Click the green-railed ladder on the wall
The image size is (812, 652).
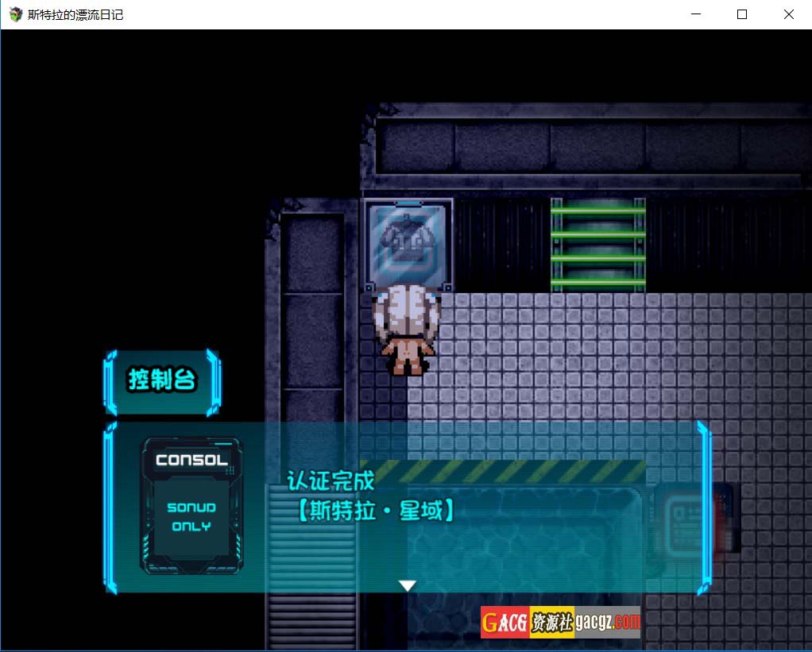[x=597, y=244]
